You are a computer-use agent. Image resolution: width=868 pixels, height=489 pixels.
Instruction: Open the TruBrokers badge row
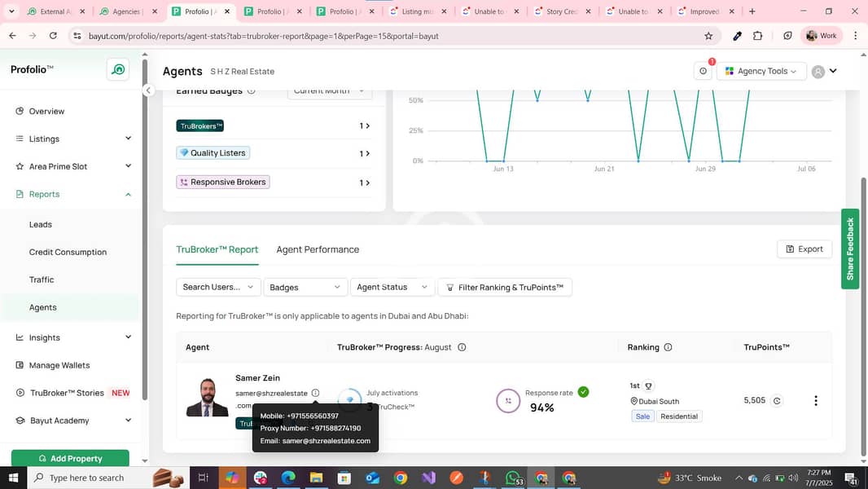(274, 126)
